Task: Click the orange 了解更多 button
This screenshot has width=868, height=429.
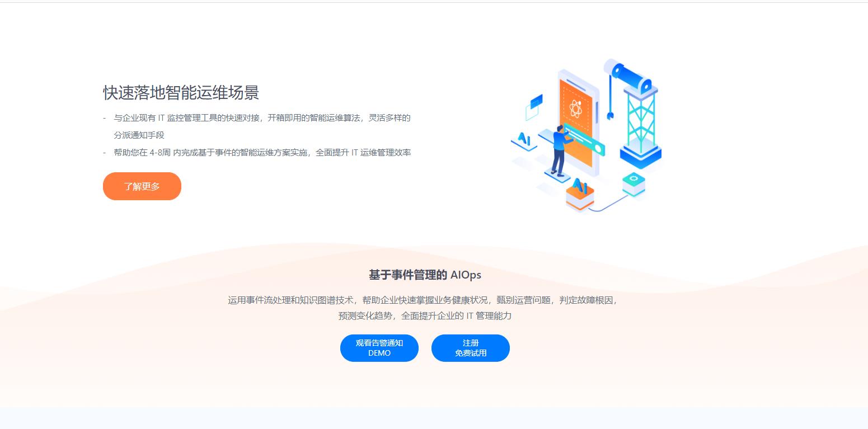Action: [142, 186]
